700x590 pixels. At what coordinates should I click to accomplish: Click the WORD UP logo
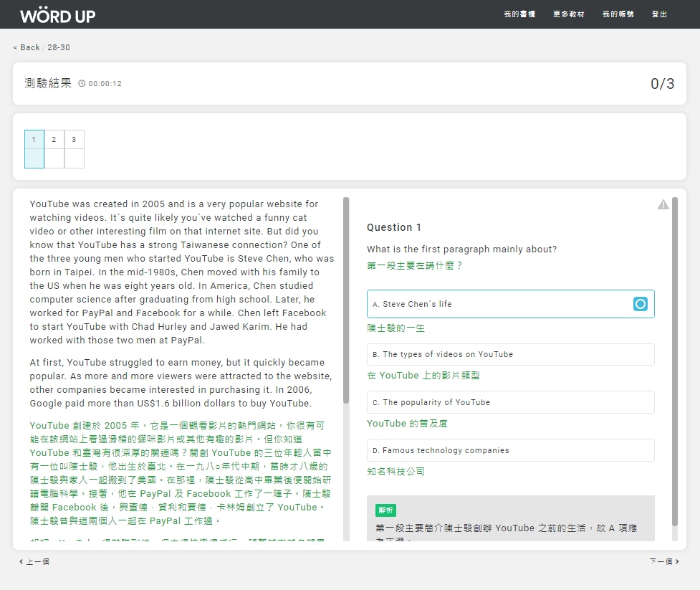[57, 15]
